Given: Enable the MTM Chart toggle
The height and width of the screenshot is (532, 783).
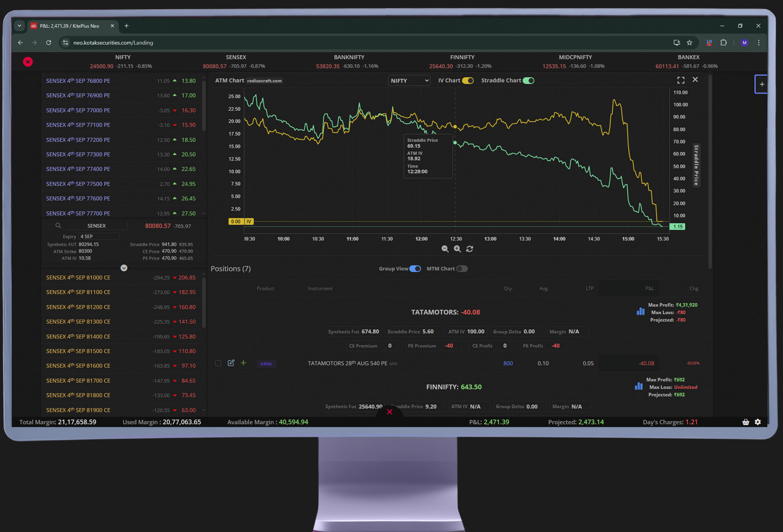Looking at the screenshot, I should 462,269.
